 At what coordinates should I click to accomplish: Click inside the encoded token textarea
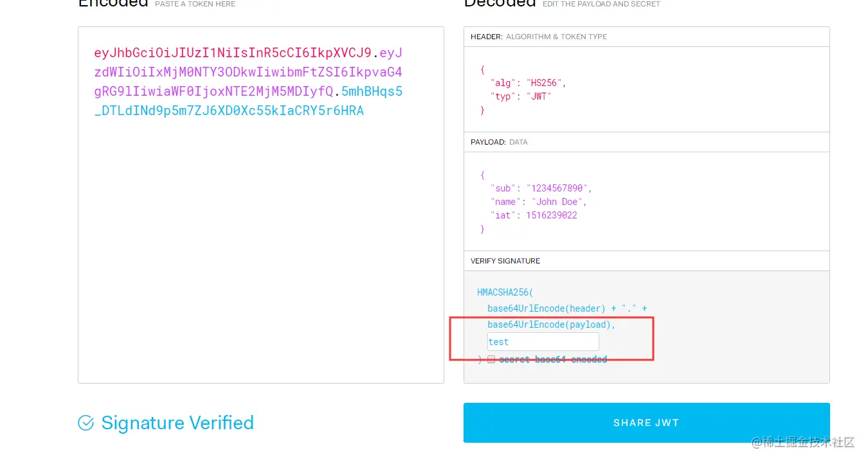point(260,205)
